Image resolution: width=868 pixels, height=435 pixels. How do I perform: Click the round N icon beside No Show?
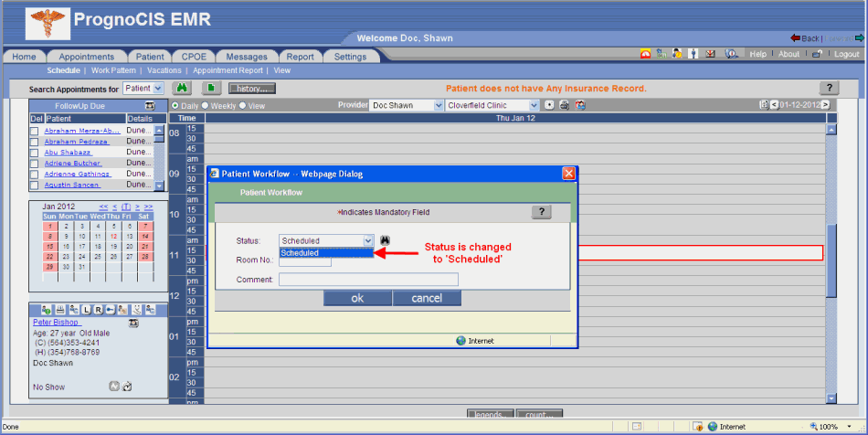[x=114, y=387]
